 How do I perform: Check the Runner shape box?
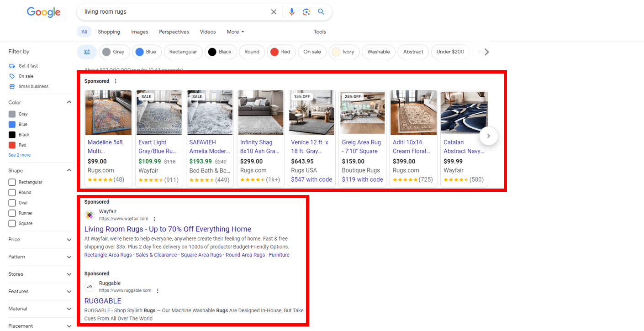12,213
